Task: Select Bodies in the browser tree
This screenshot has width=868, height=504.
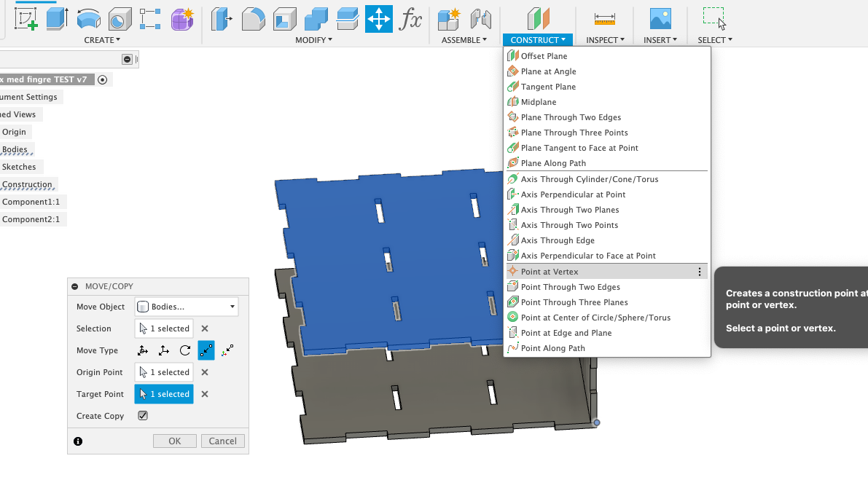Action: (15, 149)
